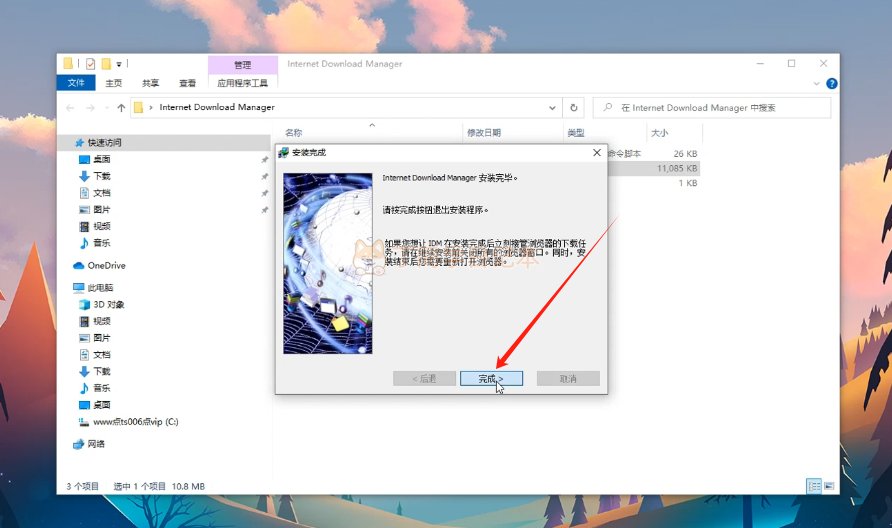
Task: Select 网络 in the navigation pane
Action: tap(96, 444)
